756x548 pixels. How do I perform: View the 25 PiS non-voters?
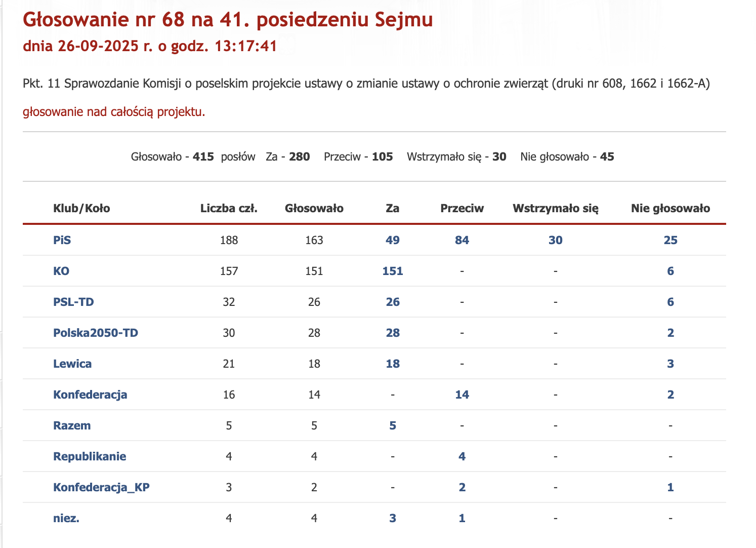[670, 240]
